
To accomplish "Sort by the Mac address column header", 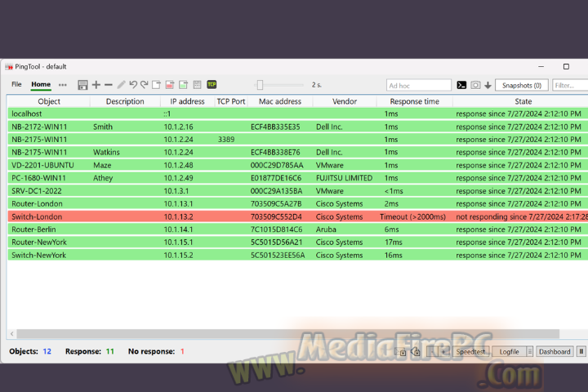I will (x=280, y=101).
